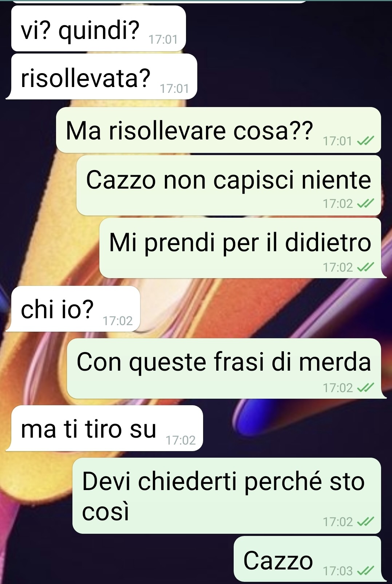Tap the chat wallpaper beside 'chi io?'
This screenshot has width=392, height=584.
[x=255, y=309]
